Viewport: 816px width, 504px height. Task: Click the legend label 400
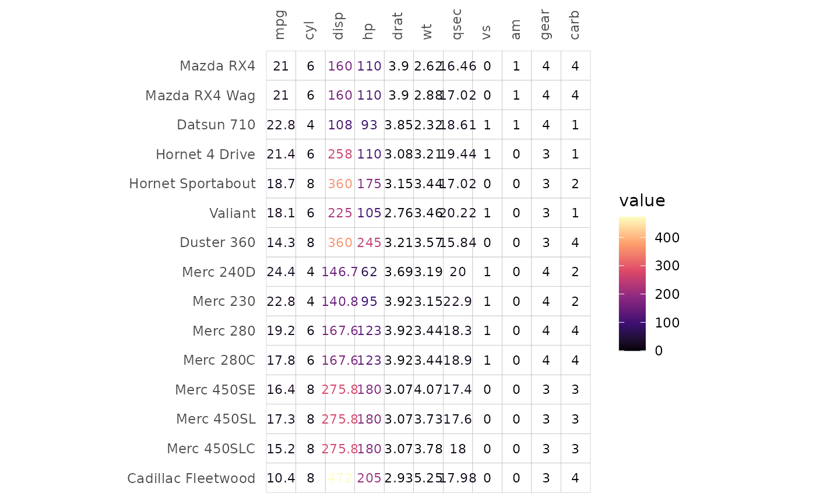667,238
